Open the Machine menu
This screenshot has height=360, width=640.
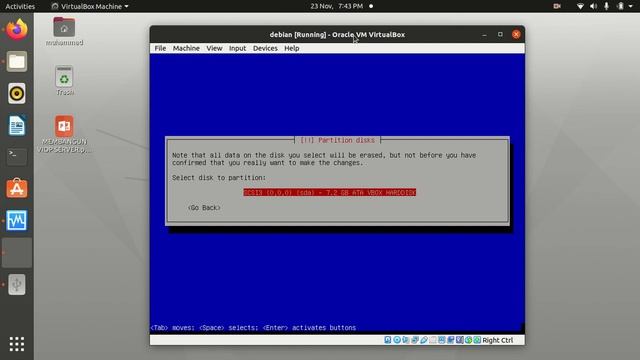pos(186,48)
